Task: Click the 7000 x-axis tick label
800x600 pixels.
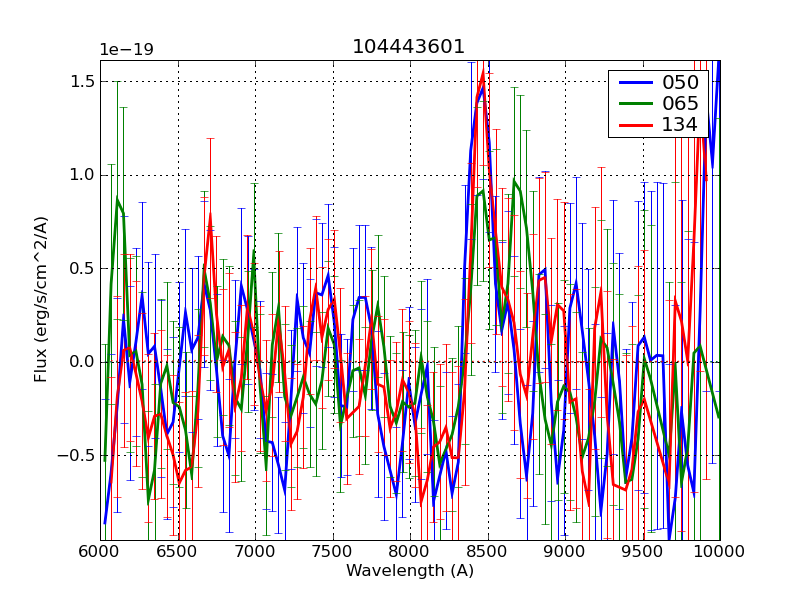Action: tap(255, 551)
